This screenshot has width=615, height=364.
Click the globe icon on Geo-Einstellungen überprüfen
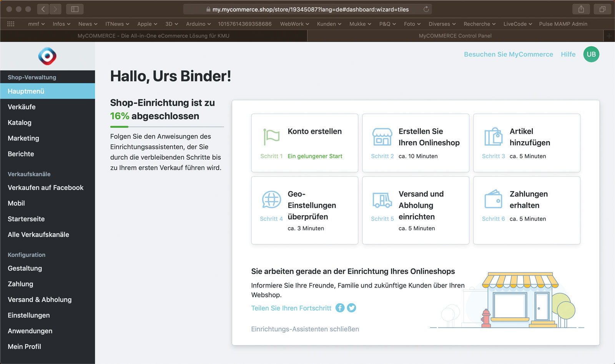click(271, 199)
